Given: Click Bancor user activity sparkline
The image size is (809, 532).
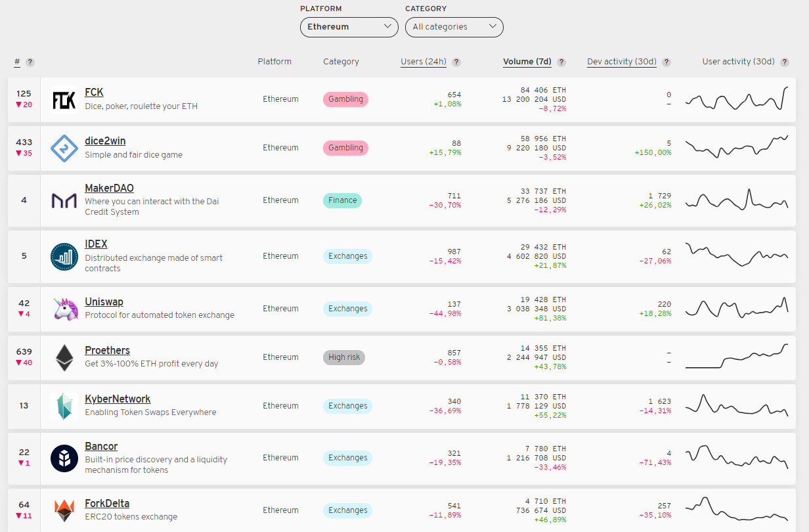Looking at the screenshot, I should (737, 458).
